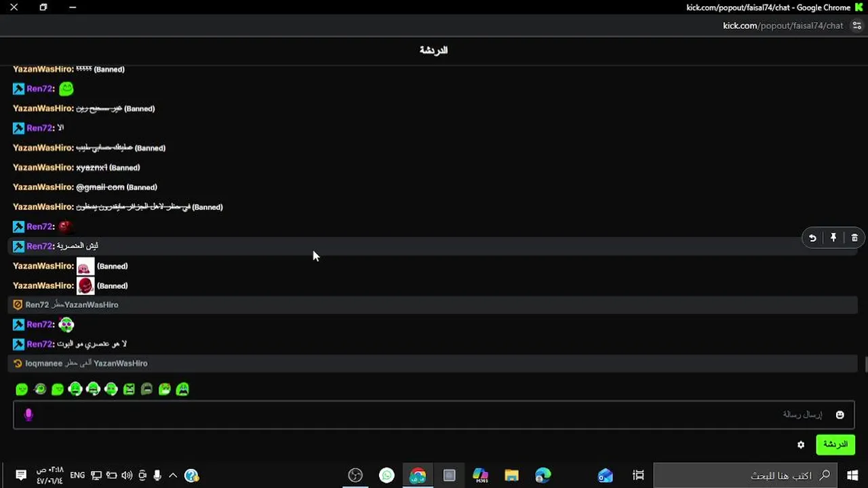This screenshot has width=868, height=488.
Task: Click the battery icon in system tray
Action: point(111,475)
